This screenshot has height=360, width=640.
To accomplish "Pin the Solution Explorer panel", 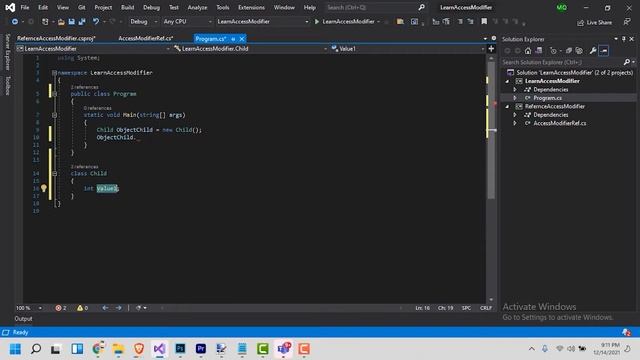I will (624, 39).
